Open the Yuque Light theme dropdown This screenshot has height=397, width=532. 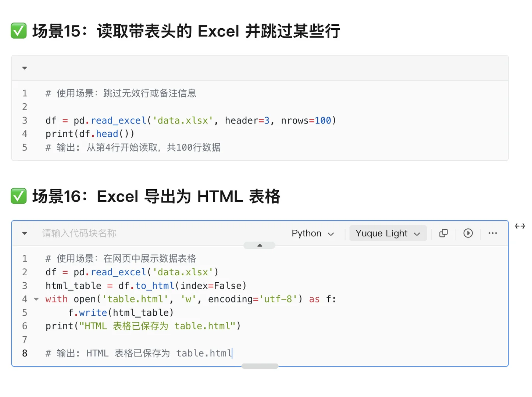coord(388,233)
